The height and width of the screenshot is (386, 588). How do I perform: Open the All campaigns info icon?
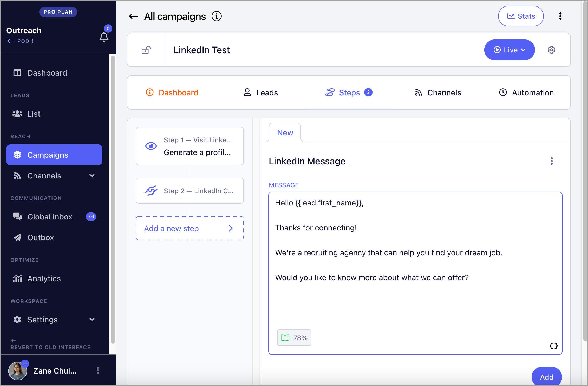tap(217, 16)
